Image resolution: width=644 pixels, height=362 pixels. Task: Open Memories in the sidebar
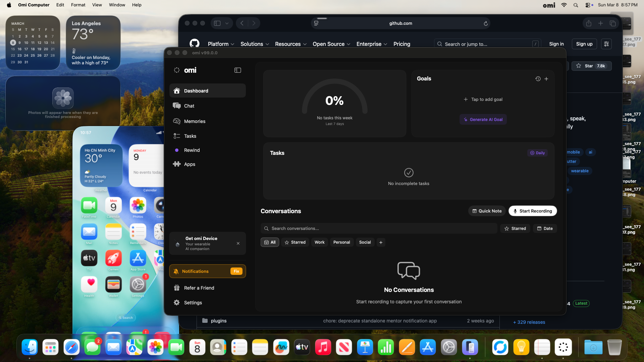pyautogui.click(x=194, y=121)
